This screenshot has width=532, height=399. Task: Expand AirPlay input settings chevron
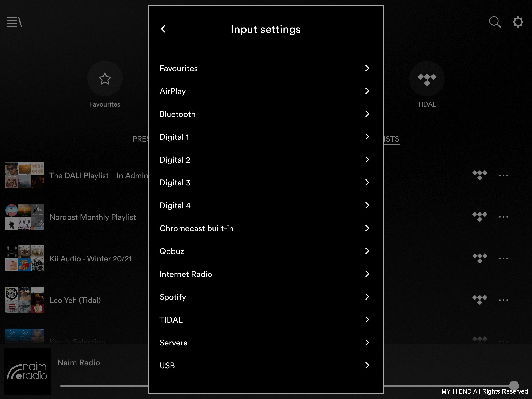pos(367,91)
